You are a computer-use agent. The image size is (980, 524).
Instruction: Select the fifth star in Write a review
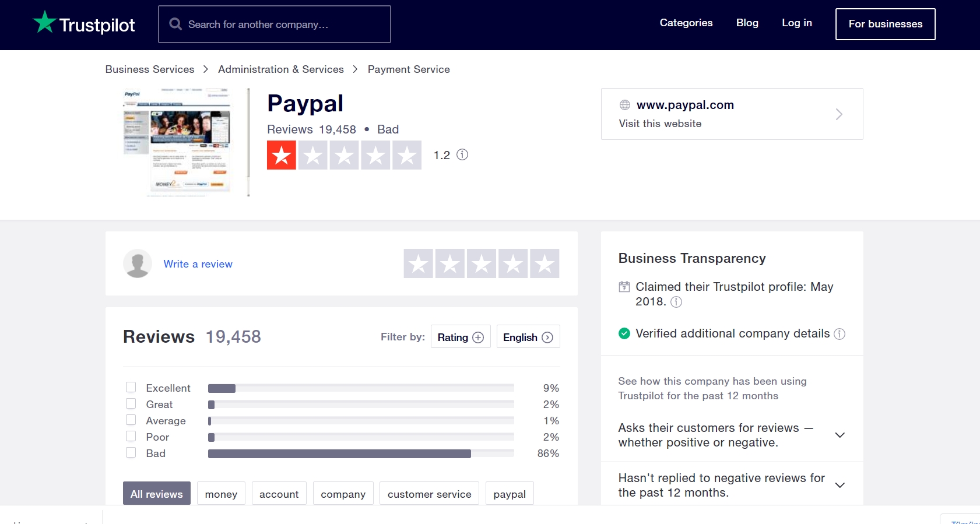click(545, 264)
